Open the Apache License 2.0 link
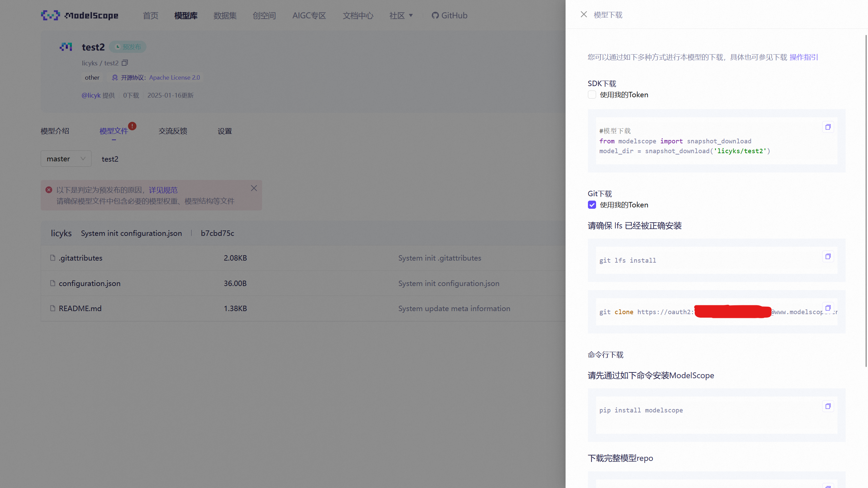 174,78
